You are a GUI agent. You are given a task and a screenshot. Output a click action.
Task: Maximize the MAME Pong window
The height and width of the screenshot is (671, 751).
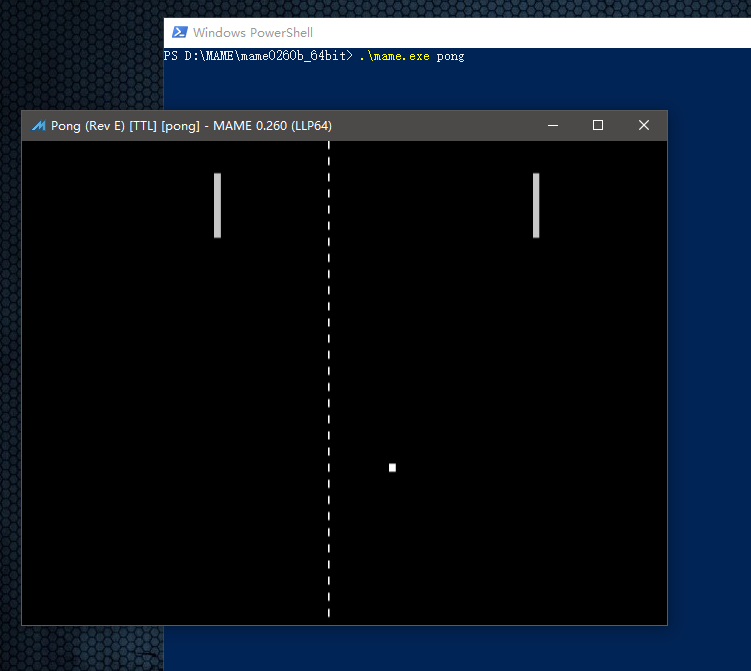click(x=598, y=125)
